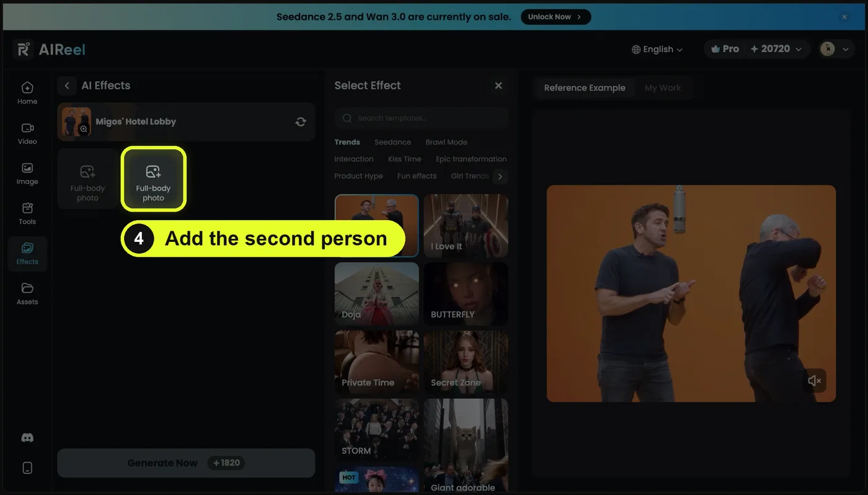Dismiss the sale banner
This screenshot has height=495, width=868.
pos(844,17)
